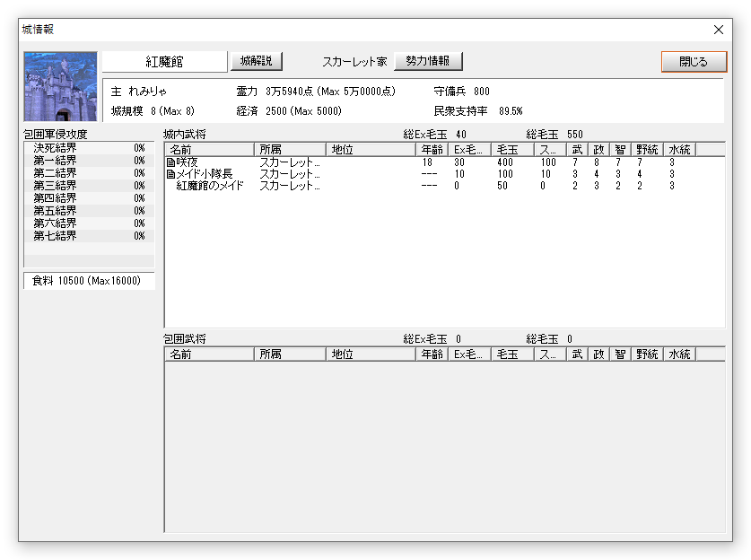Close the 城情報 window with X
751x560 pixels.
pyautogui.click(x=718, y=29)
